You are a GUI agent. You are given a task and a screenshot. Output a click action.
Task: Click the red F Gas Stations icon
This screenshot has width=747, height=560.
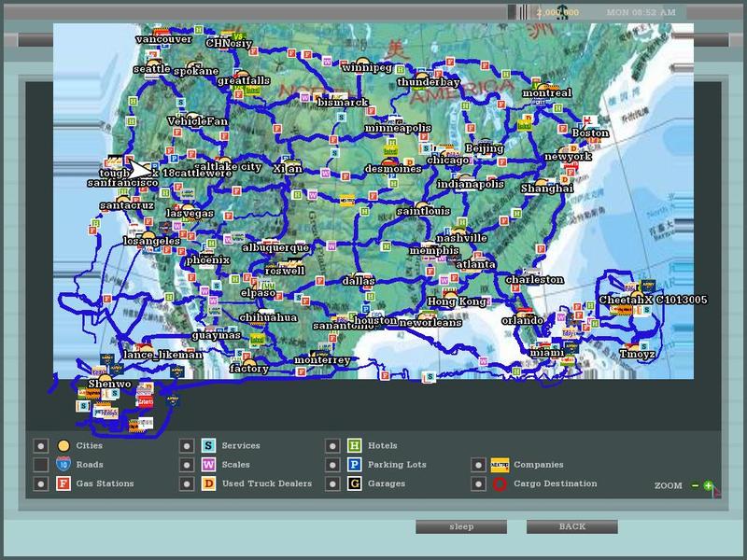(63, 484)
